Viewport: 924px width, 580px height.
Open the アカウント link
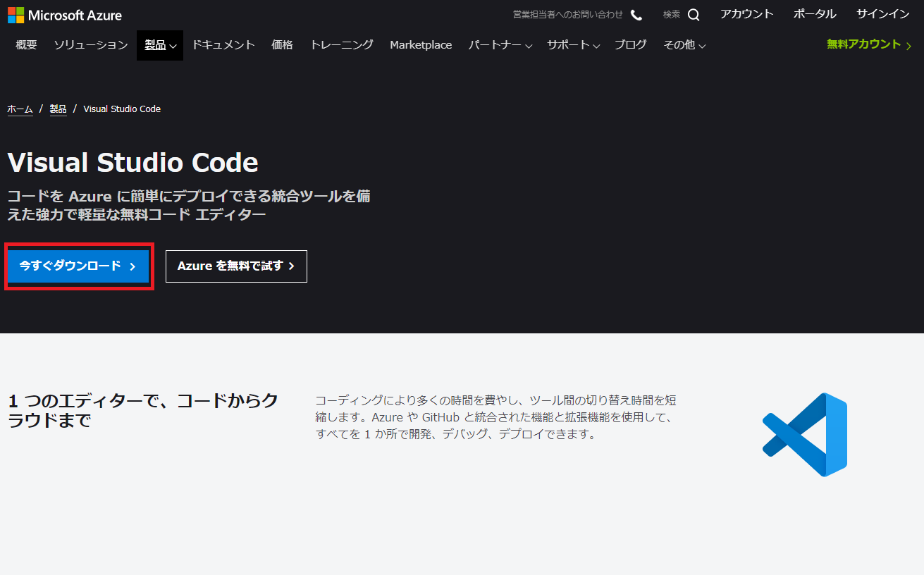(747, 14)
